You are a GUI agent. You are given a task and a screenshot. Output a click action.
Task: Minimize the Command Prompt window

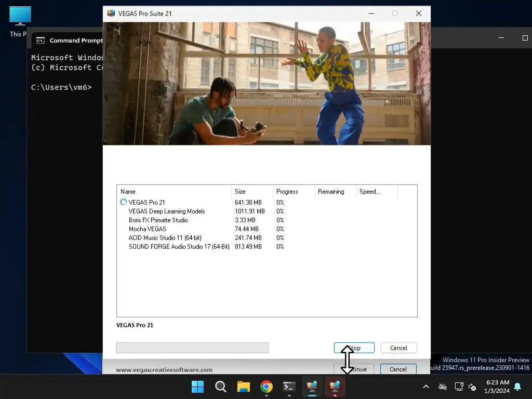[501, 37]
